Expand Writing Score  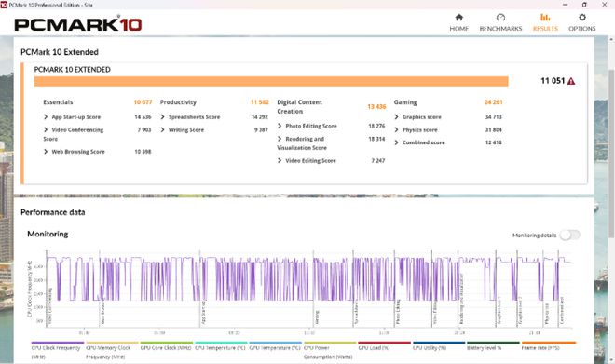(x=162, y=129)
